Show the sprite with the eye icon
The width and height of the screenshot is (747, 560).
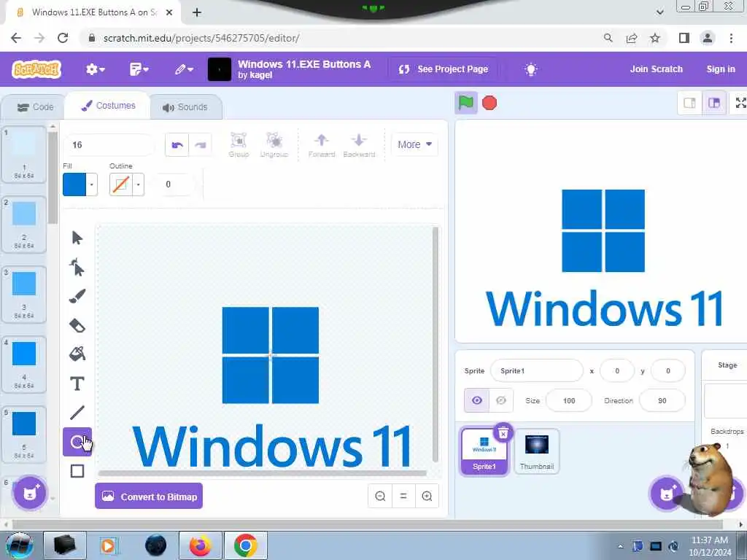[477, 400]
